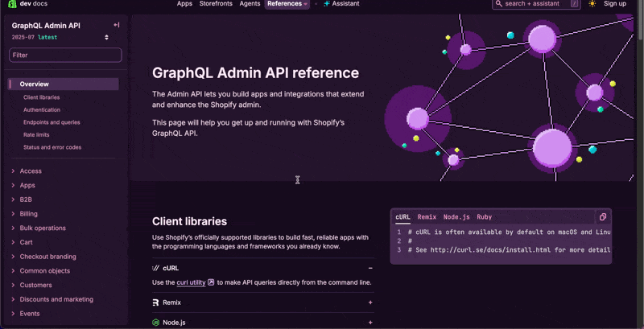Copy the code sample using the copy icon
This screenshot has height=329, width=644.
602,217
